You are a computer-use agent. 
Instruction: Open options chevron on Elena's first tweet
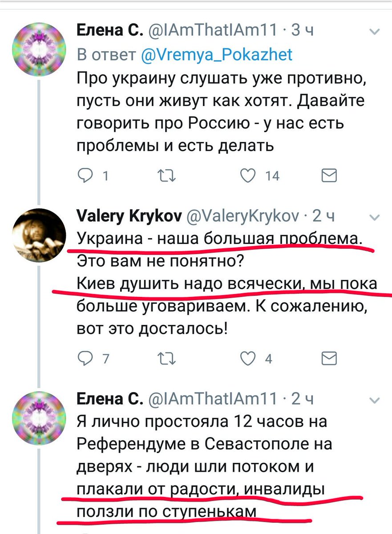pyautogui.click(x=375, y=32)
